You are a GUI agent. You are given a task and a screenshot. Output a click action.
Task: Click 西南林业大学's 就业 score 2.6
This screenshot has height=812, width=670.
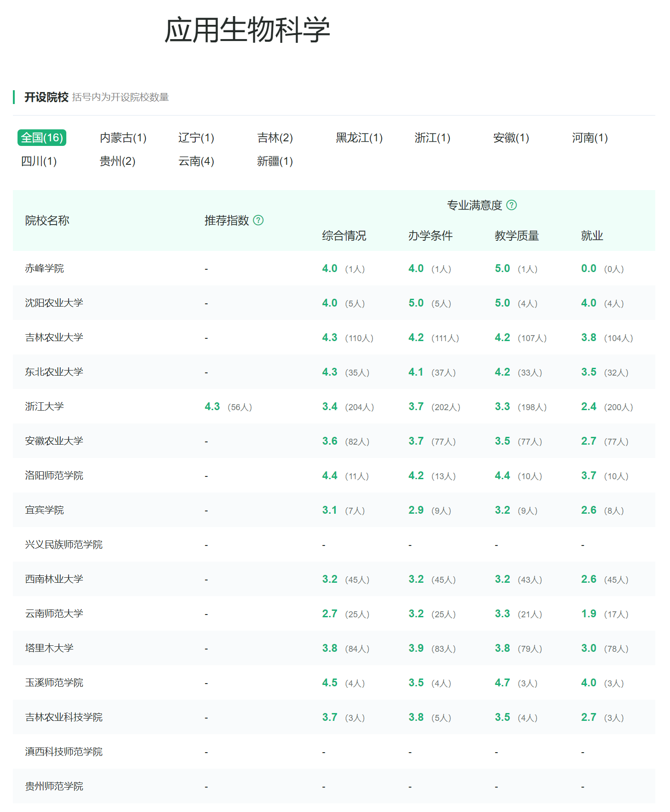pyautogui.click(x=588, y=579)
